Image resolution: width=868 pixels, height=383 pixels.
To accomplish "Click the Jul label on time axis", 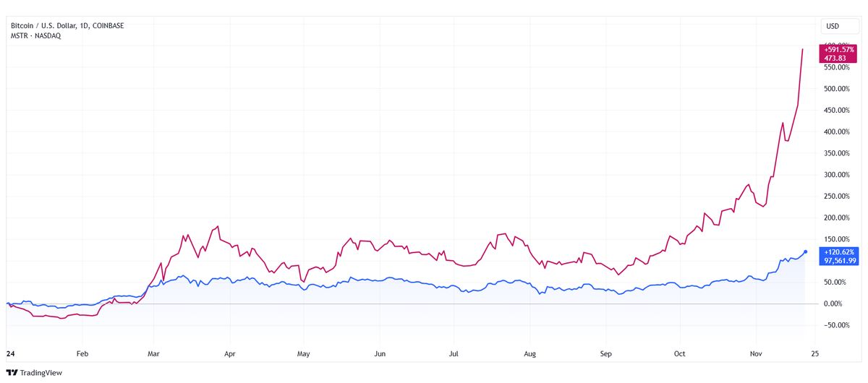I will (453, 355).
